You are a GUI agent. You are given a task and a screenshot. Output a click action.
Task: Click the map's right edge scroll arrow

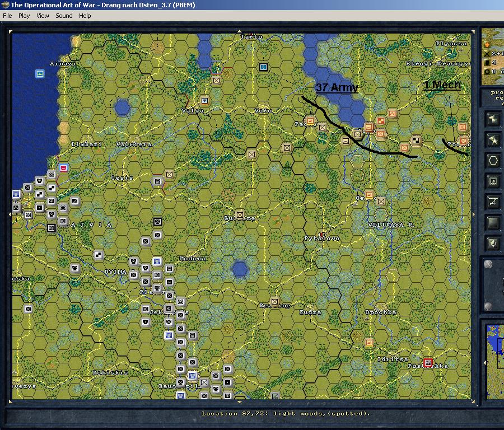tap(473, 214)
